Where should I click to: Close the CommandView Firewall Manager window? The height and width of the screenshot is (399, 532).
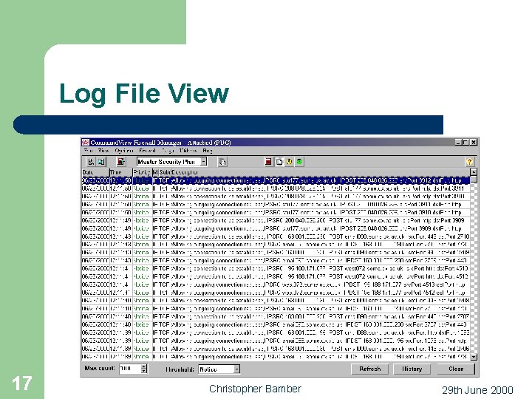tap(474, 143)
